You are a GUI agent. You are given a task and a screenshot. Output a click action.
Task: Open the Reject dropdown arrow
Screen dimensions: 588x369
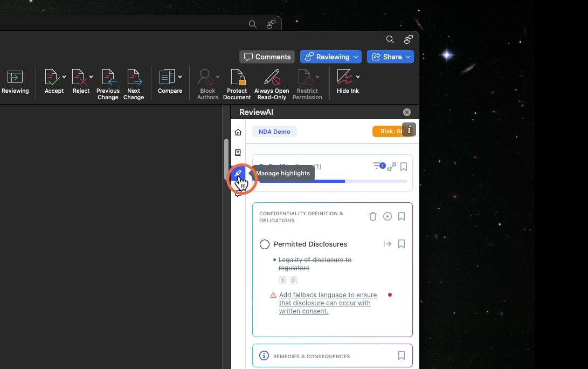(x=91, y=77)
